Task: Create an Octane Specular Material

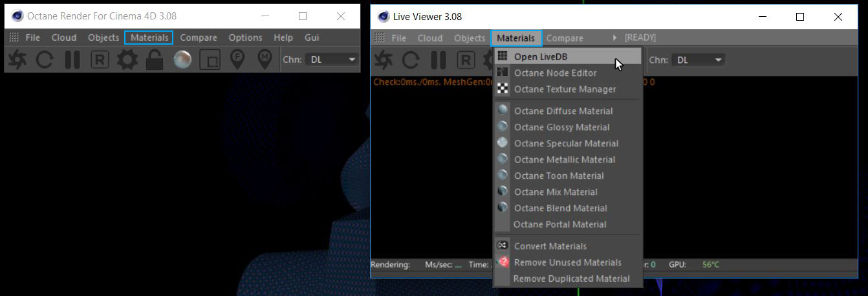Action: 568,143
